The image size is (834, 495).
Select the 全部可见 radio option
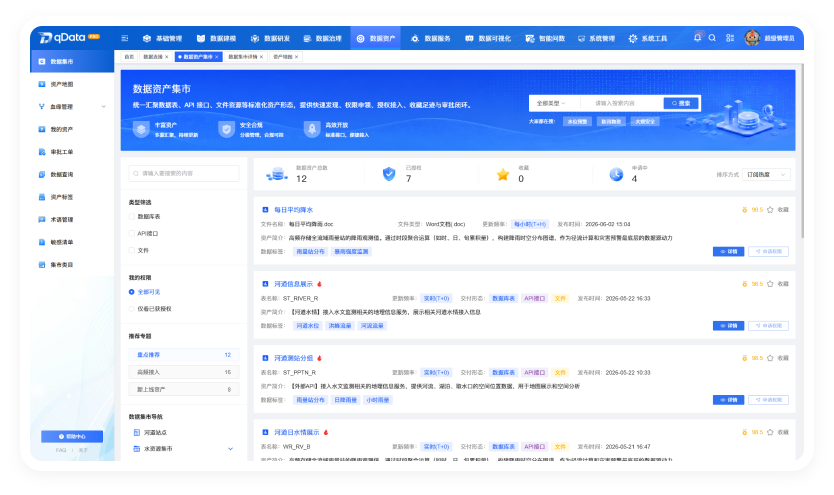[132, 292]
